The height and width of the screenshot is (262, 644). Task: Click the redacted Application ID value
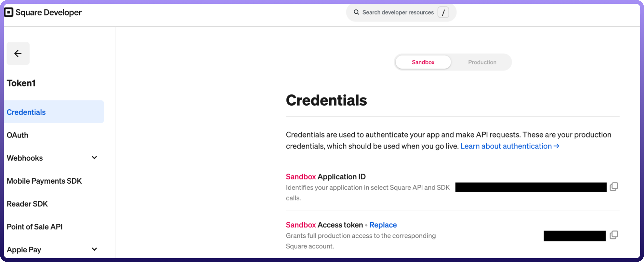(x=531, y=187)
